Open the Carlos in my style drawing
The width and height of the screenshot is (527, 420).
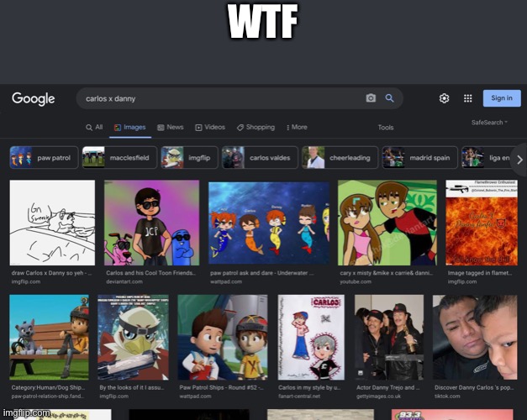coord(311,338)
